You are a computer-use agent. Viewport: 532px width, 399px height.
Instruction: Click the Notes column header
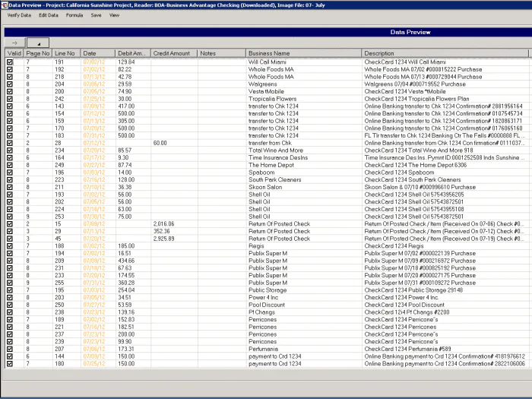point(222,53)
